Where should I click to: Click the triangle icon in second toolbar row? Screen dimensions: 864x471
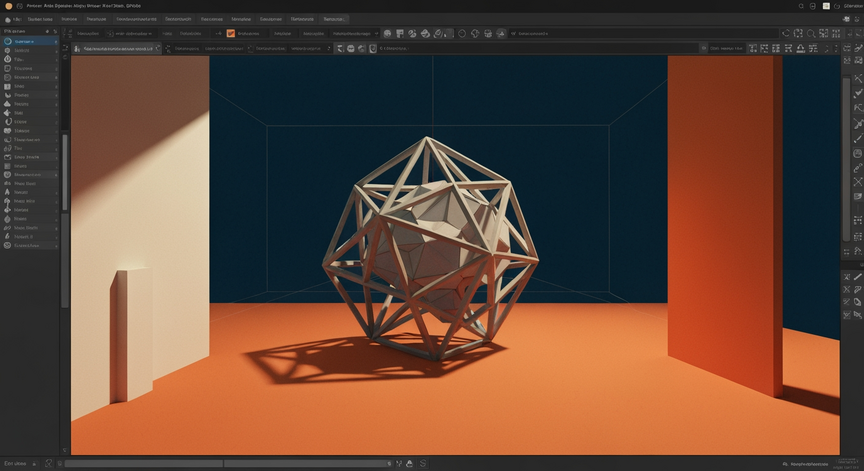[x=801, y=48]
